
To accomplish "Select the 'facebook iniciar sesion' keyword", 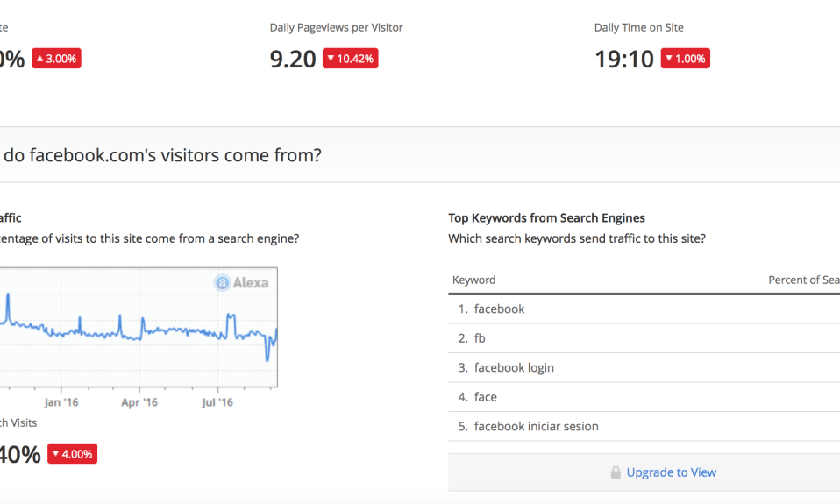I will click(536, 426).
